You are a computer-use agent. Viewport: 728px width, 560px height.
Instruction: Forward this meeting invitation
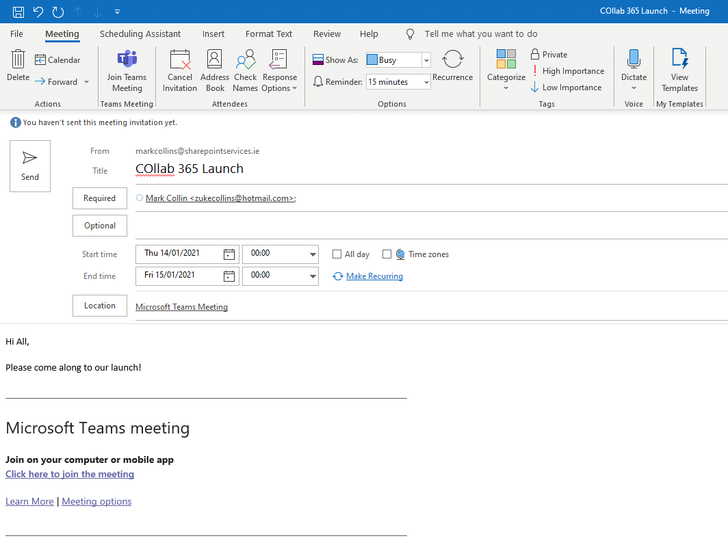[57, 81]
